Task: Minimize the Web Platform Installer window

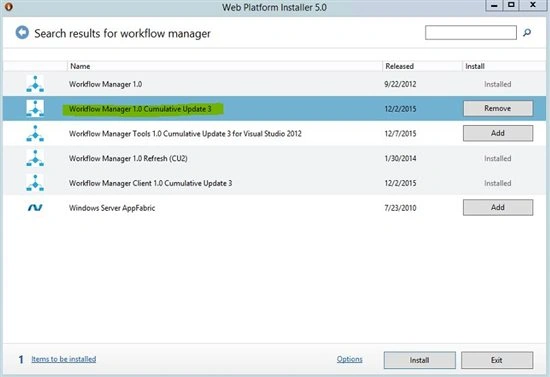Action: (495, 5)
